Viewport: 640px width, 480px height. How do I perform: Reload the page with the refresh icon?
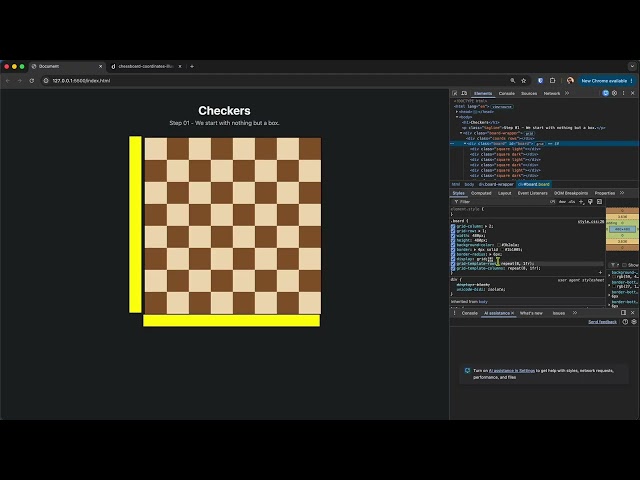coord(31,81)
